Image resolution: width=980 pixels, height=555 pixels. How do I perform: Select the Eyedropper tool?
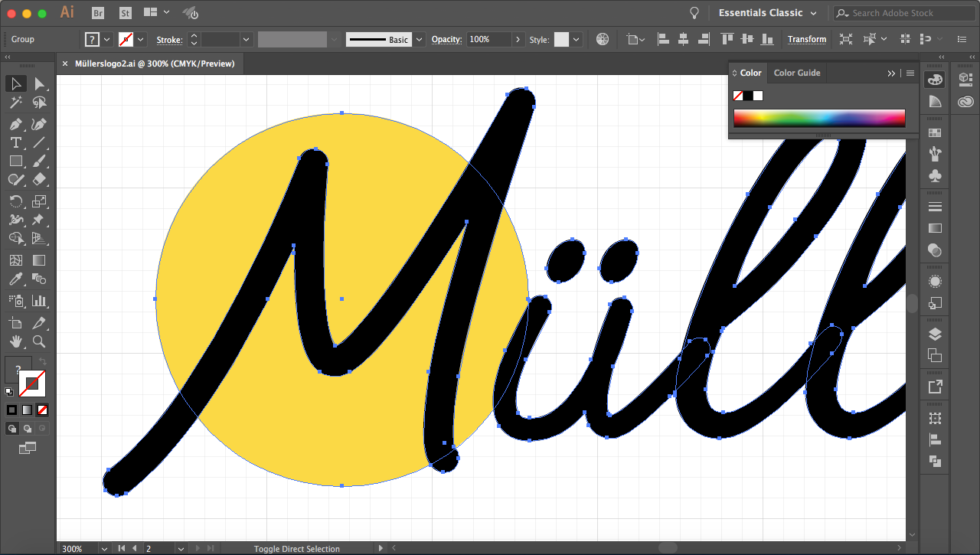16,279
